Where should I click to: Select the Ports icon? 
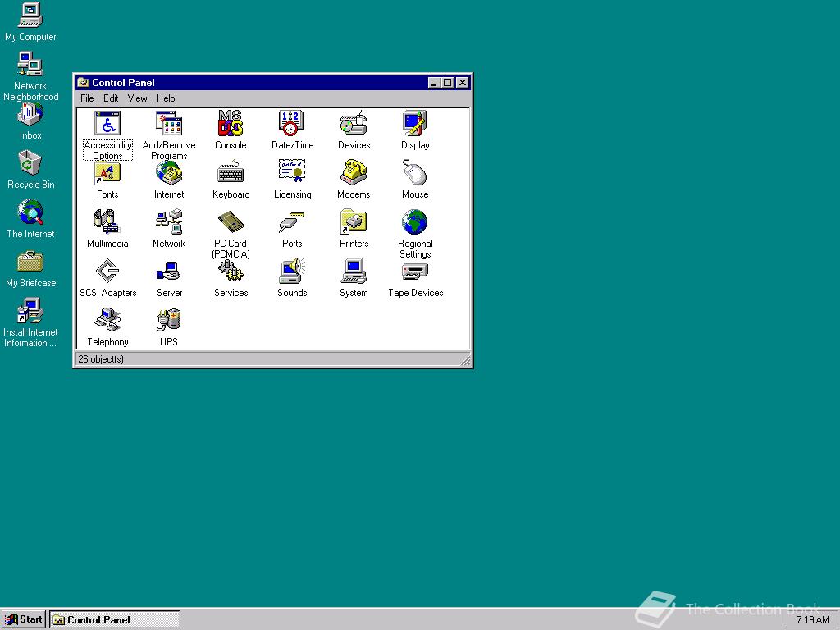tap(292, 221)
